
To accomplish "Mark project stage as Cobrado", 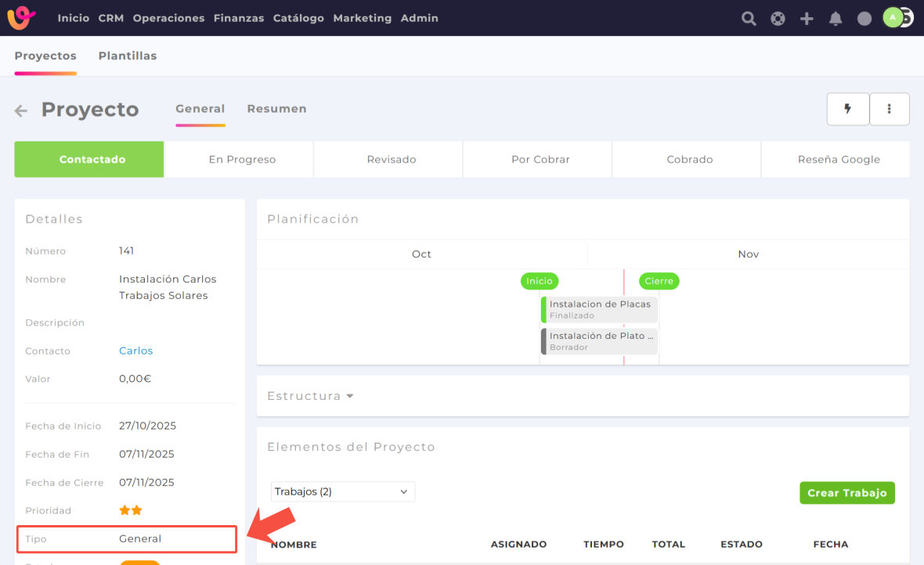I will tap(689, 160).
